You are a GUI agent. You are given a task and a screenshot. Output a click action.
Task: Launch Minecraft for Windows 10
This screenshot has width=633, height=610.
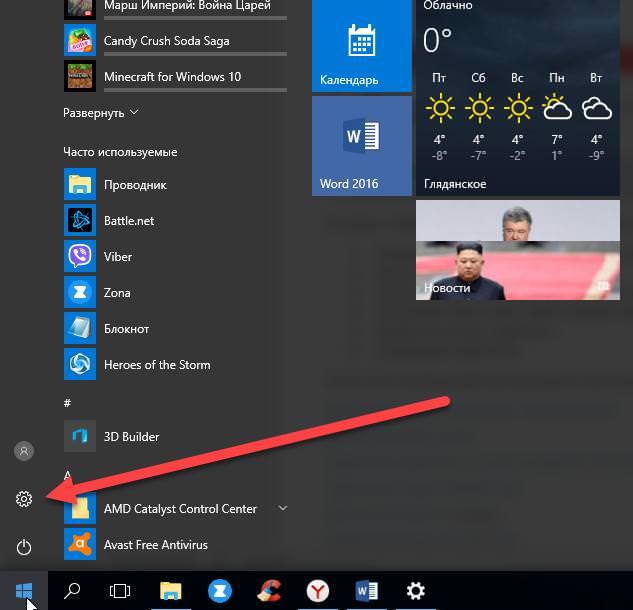(175, 76)
